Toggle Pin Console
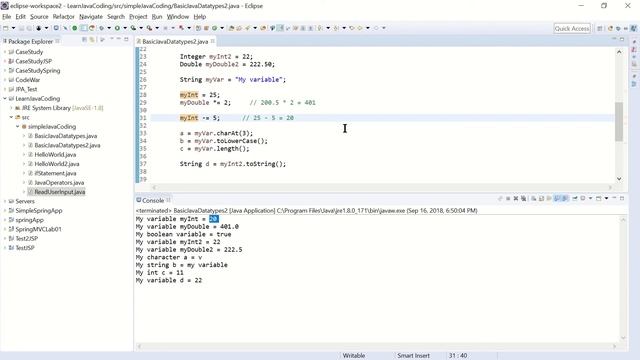The image size is (640, 360). point(574,198)
